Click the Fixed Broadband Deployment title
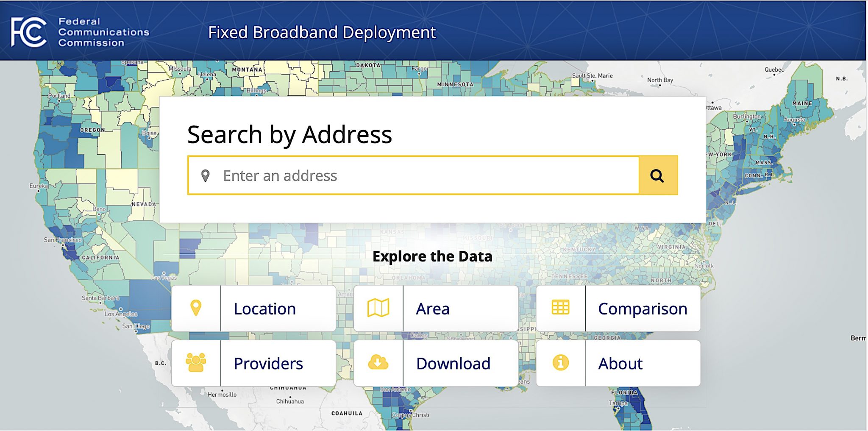 [x=322, y=33]
